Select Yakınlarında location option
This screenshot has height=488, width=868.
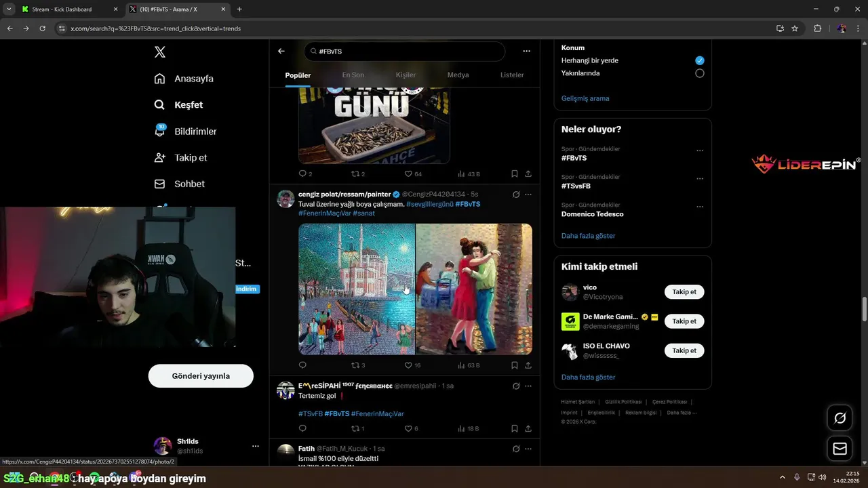(x=700, y=73)
